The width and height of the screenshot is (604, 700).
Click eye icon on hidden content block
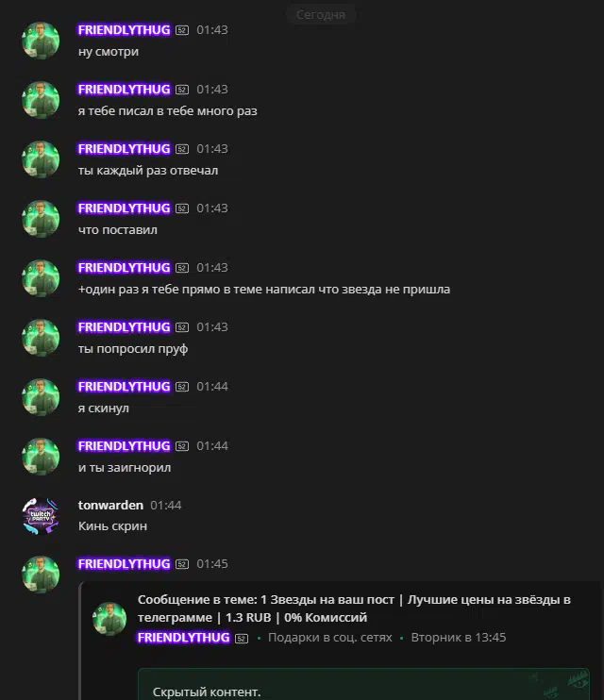pyautogui.click(x=578, y=682)
